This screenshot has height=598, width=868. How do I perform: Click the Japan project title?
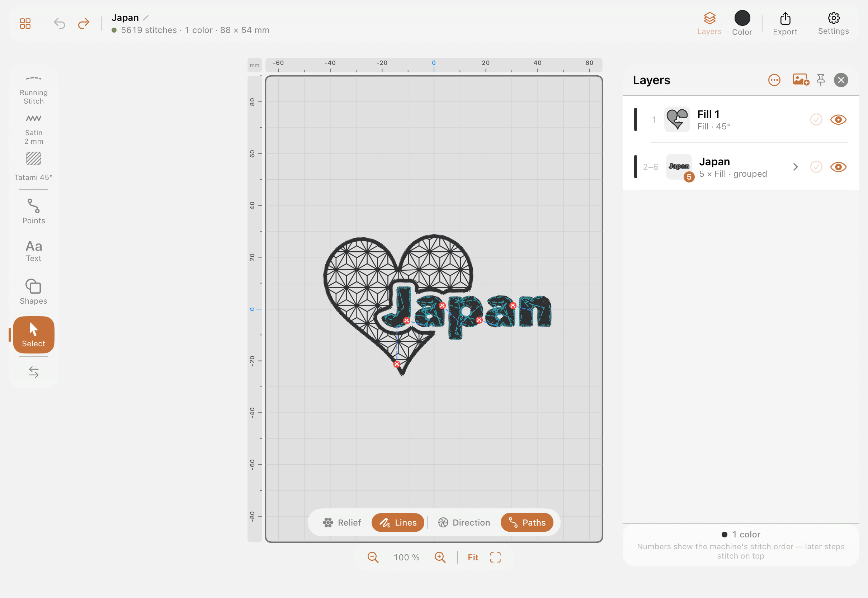coord(125,18)
